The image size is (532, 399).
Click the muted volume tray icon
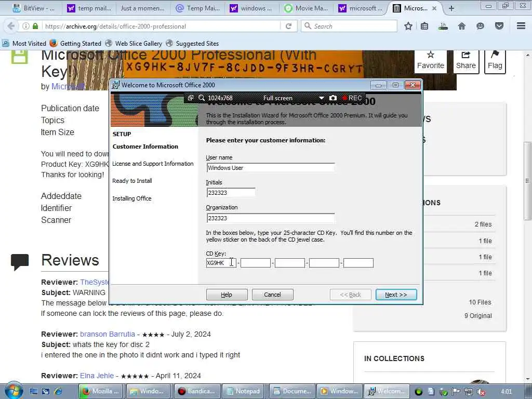coord(481,392)
